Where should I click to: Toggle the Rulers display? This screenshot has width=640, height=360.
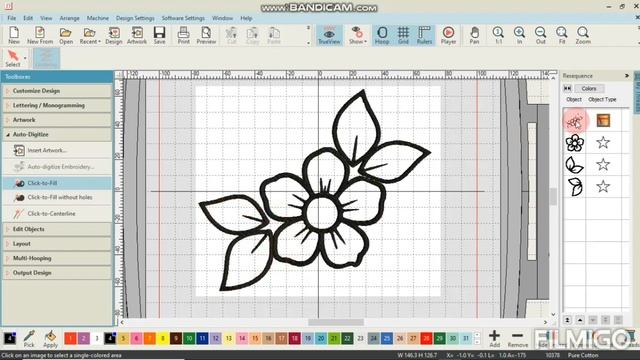pyautogui.click(x=424, y=35)
